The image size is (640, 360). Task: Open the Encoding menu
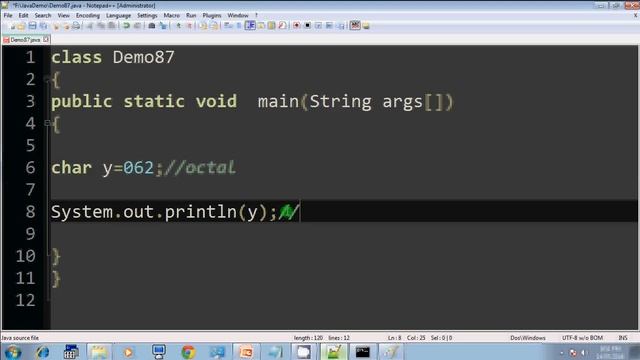click(88, 16)
